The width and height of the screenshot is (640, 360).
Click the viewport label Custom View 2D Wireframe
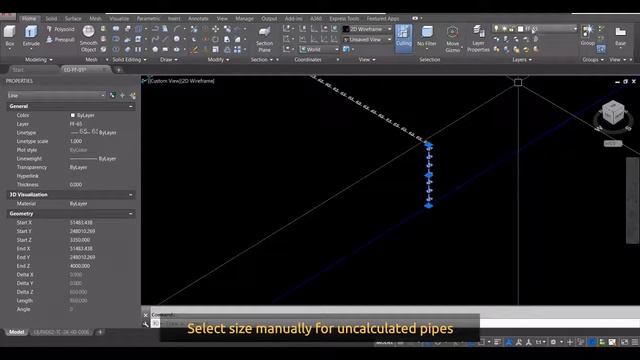(181, 81)
